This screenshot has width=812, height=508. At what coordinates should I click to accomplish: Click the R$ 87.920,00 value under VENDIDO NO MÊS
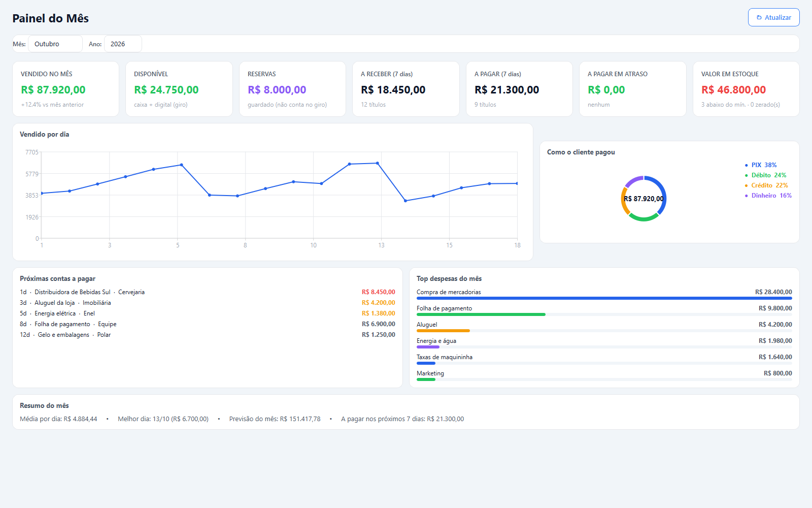click(x=53, y=90)
